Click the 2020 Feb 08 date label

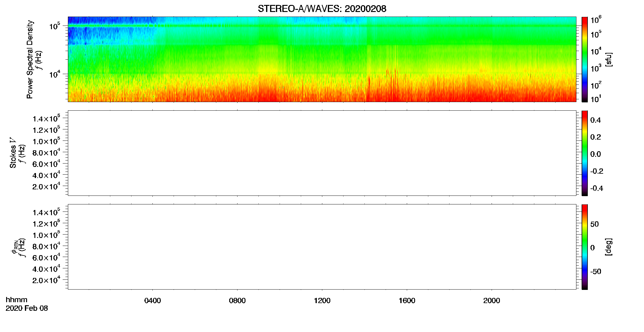pos(27,308)
